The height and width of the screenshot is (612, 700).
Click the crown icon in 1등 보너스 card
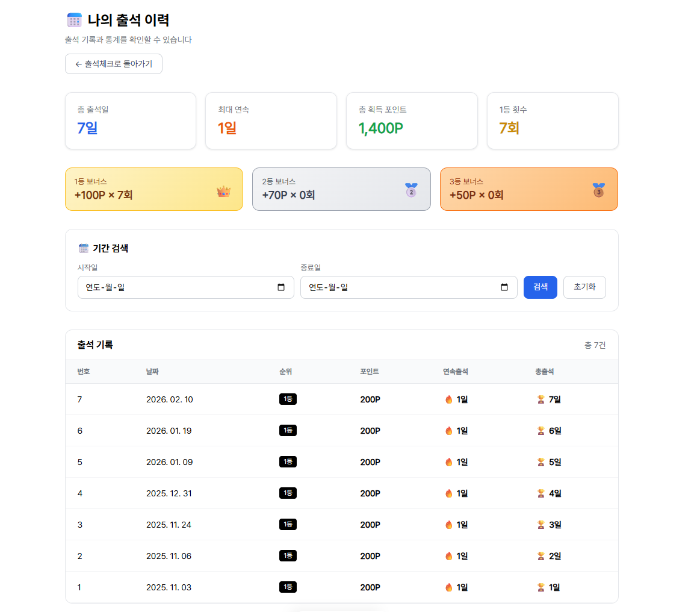[x=223, y=192]
